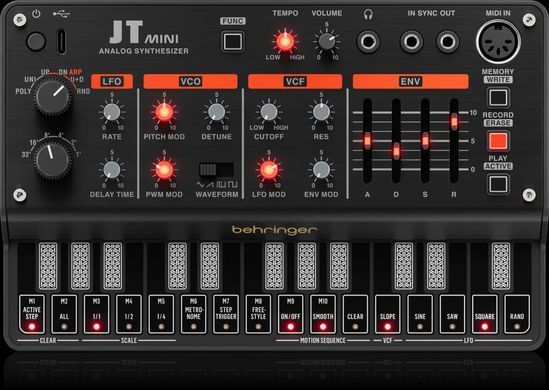Toggle the VCF SLOPE key
The height and width of the screenshot is (390, 549).
(x=388, y=314)
